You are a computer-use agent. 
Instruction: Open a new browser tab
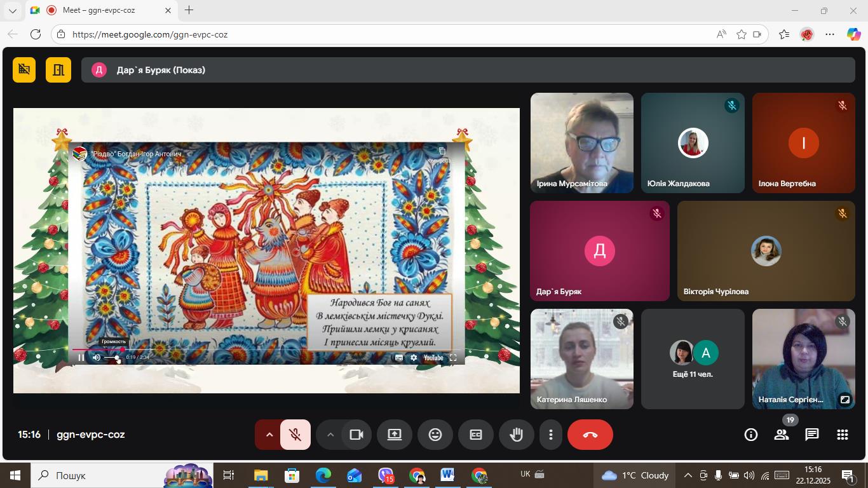click(x=189, y=11)
